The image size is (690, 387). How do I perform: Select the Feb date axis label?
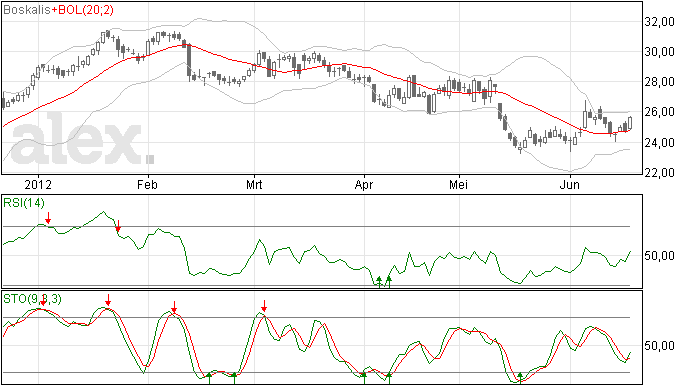click(x=147, y=184)
